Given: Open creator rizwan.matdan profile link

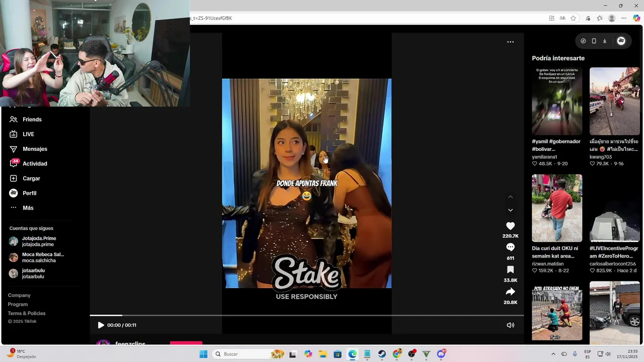Looking at the screenshot, I should (x=547, y=263).
